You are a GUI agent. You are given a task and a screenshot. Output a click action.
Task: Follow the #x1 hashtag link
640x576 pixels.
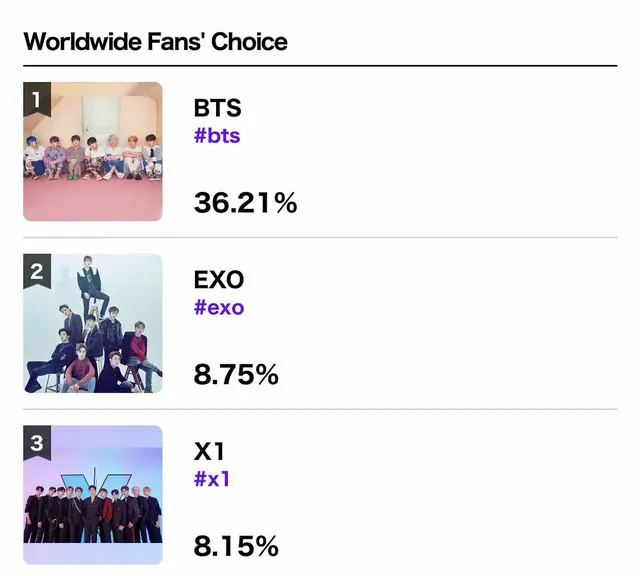point(211,479)
